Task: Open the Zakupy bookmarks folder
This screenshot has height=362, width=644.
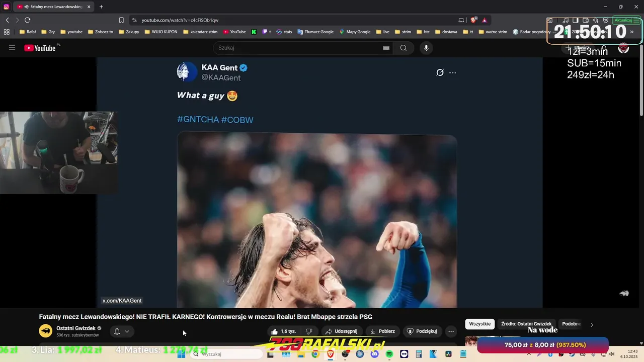Action: [129, 32]
